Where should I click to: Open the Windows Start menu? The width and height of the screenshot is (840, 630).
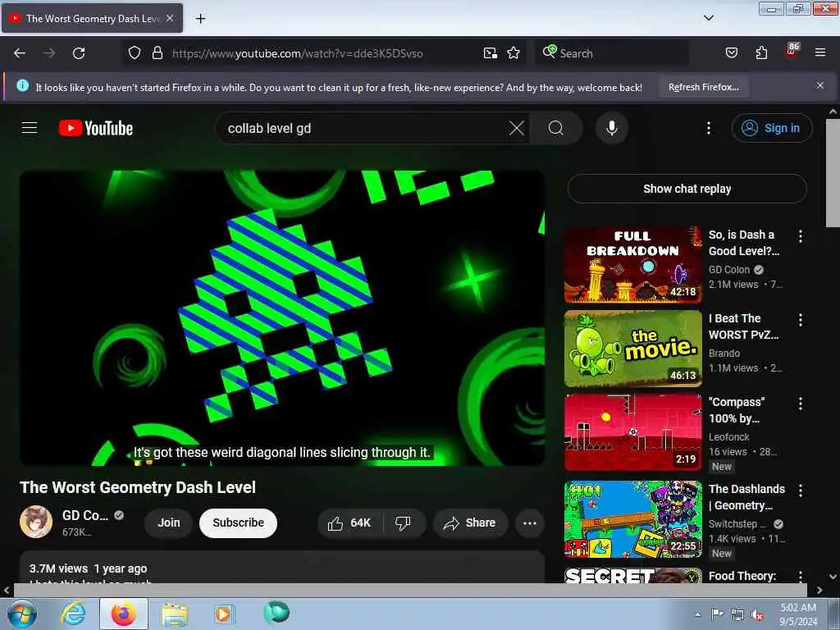tap(21, 614)
